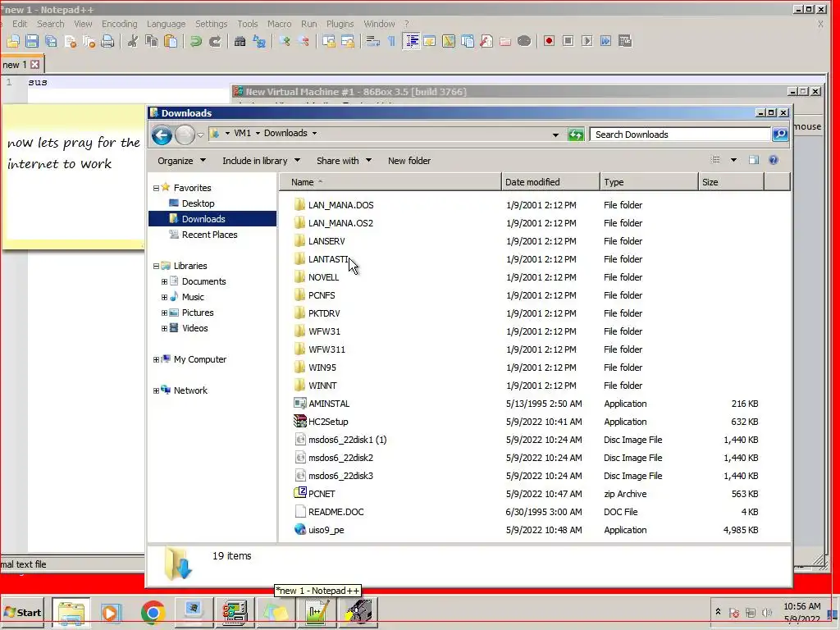Expand the Network tree node
Viewport: 840px width, 630px height.
coord(156,390)
